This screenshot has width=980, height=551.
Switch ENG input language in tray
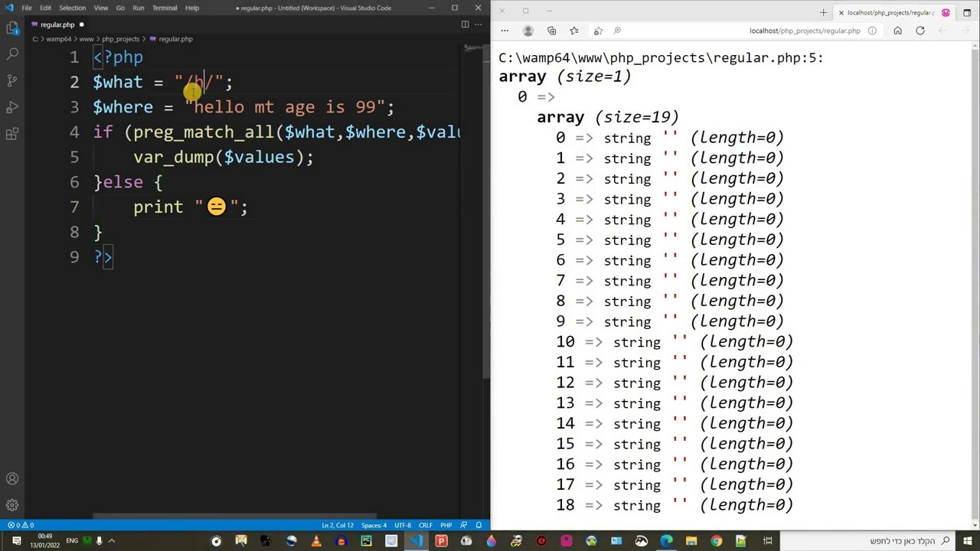(71, 541)
